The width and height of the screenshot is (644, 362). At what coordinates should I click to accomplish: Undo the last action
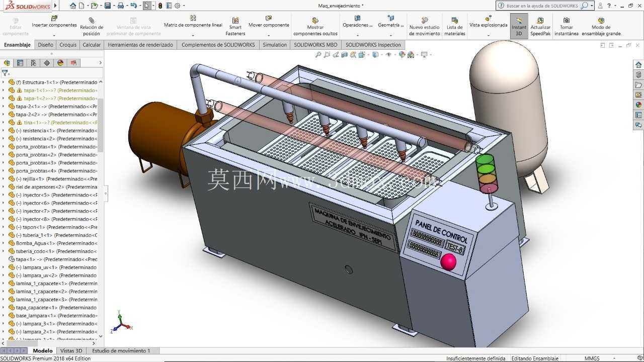[133, 6]
